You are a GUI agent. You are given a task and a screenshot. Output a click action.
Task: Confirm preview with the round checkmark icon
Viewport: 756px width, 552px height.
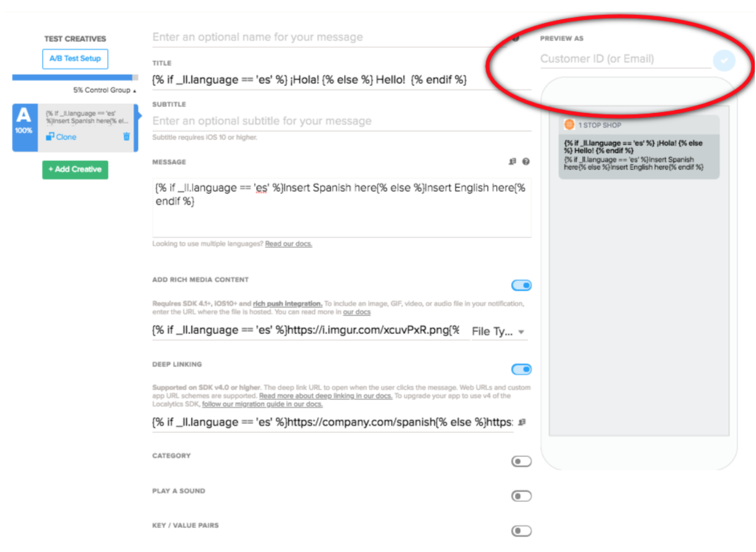[x=724, y=60]
